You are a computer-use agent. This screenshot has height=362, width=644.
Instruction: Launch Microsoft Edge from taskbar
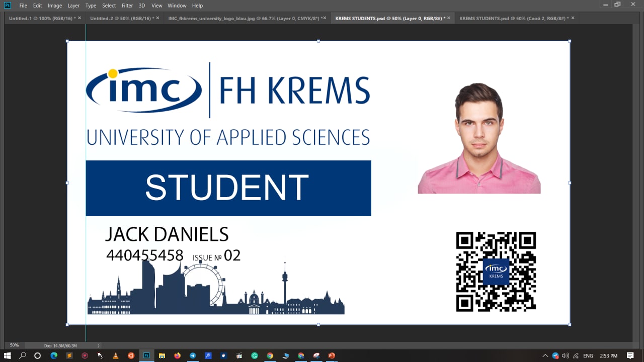[54, 355]
